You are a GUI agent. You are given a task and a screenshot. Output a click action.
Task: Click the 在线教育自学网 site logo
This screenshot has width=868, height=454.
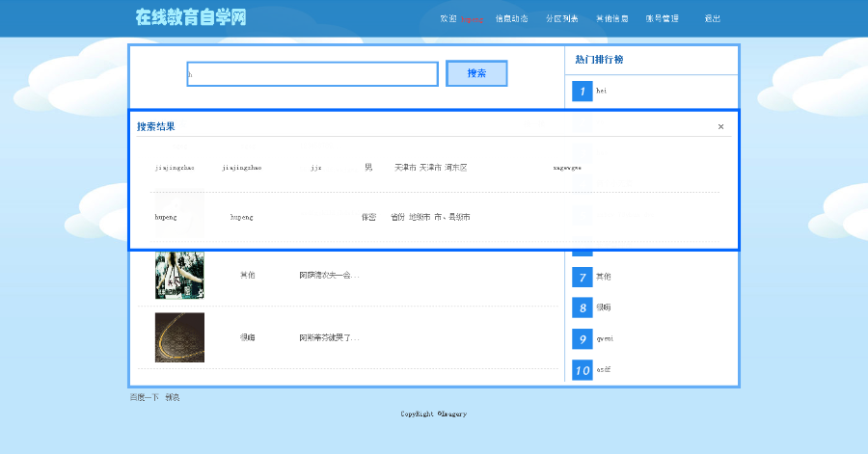pos(191,17)
